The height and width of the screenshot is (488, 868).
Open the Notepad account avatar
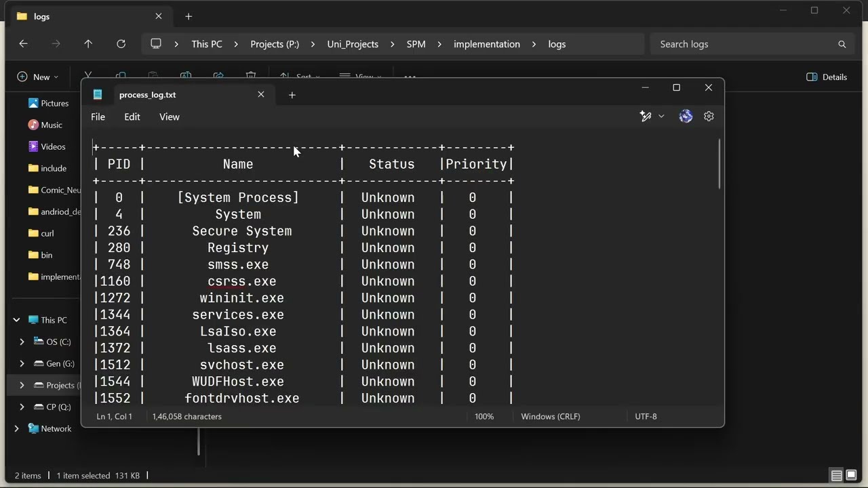686,117
